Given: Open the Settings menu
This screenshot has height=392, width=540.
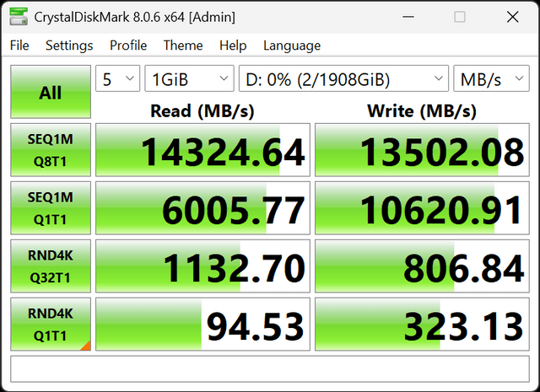Looking at the screenshot, I should (69, 46).
